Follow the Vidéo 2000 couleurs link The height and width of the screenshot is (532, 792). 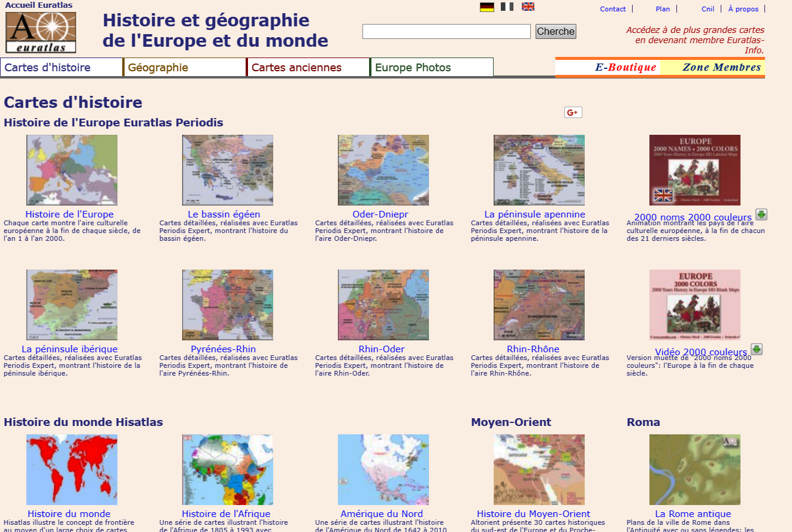[x=701, y=352]
